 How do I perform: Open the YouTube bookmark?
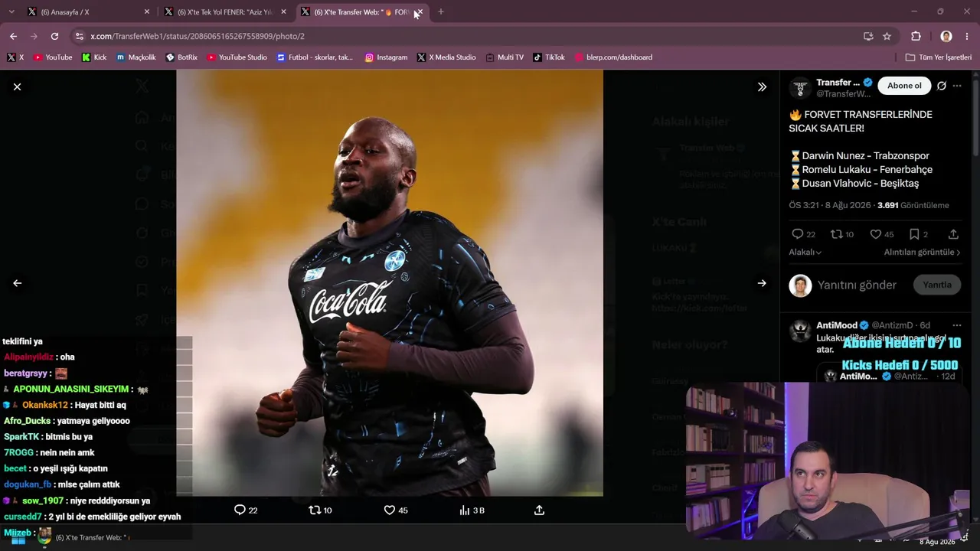(x=53, y=57)
